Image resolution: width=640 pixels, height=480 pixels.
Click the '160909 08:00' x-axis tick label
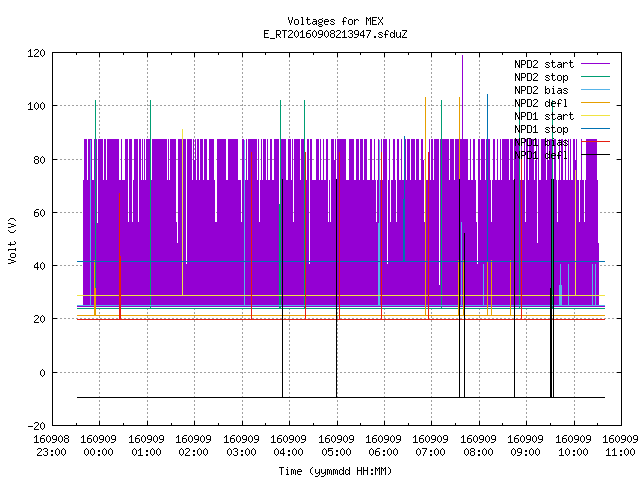pyautogui.click(x=478, y=445)
